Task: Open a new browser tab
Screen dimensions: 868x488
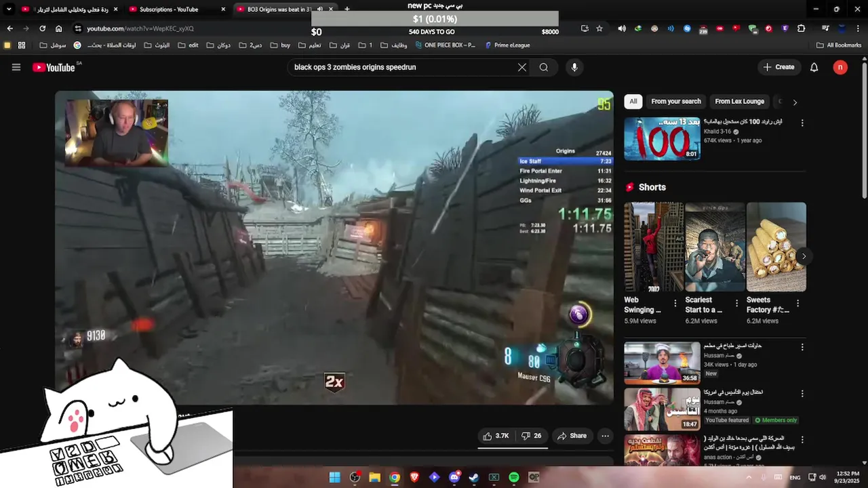Action: tap(347, 9)
